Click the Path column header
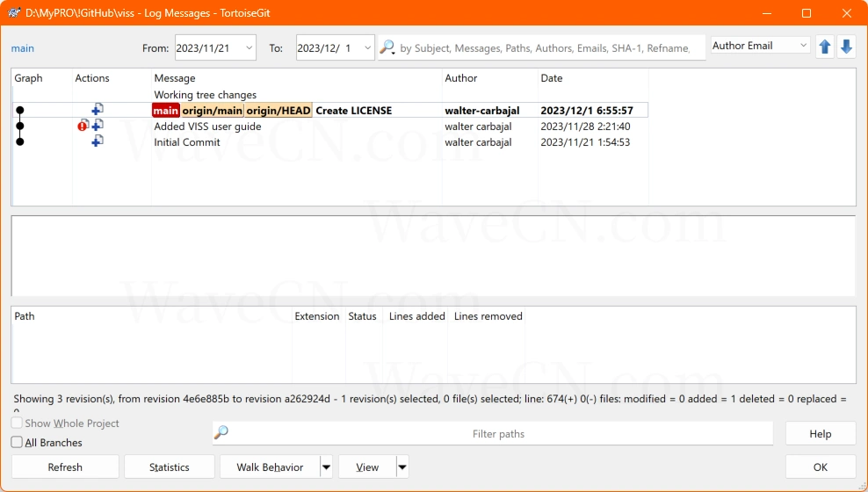The image size is (868, 492). tap(152, 316)
